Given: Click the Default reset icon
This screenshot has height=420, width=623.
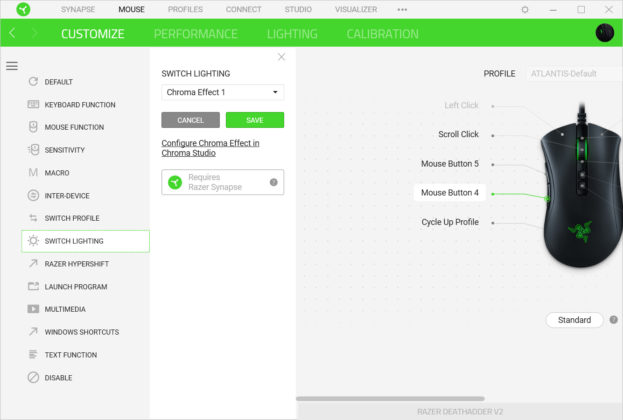Looking at the screenshot, I should (x=33, y=81).
